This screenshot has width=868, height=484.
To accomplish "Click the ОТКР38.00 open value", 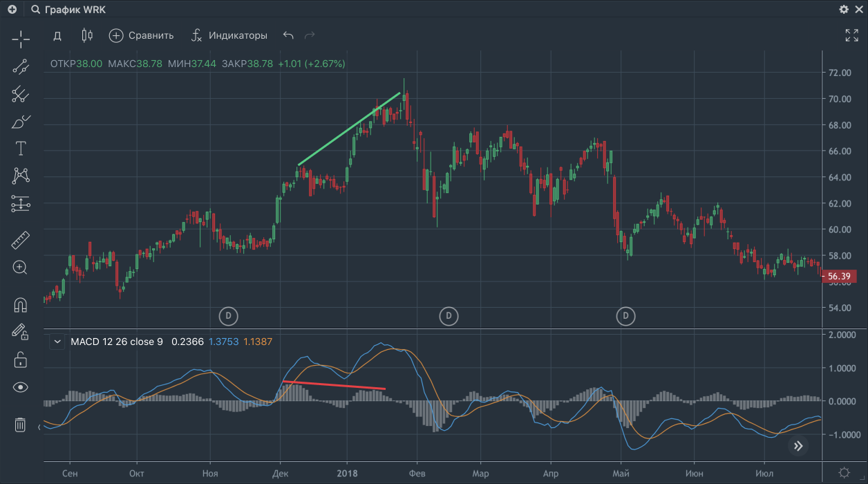I will pyautogui.click(x=77, y=64).
